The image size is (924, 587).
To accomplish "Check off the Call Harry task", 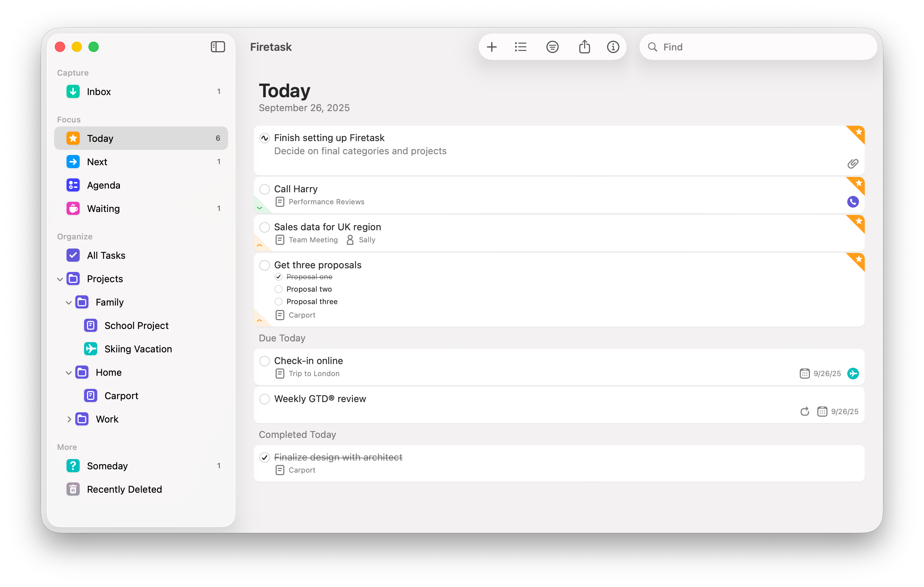I will 264,189.
